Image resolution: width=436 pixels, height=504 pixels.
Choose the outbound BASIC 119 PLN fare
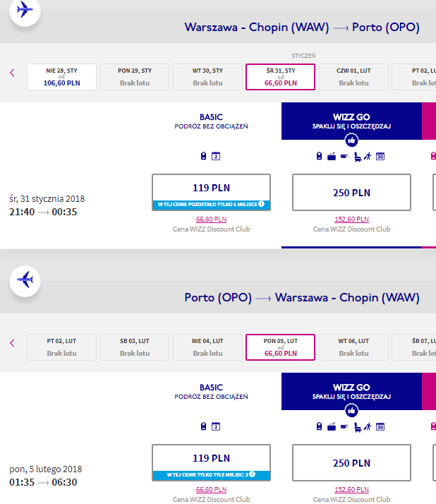click(x=211, y=192)
